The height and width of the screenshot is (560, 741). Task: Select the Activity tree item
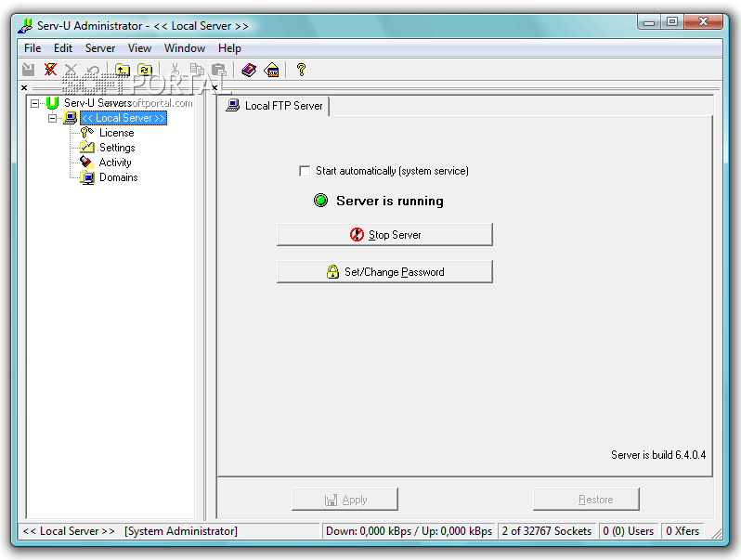(115, 163)
